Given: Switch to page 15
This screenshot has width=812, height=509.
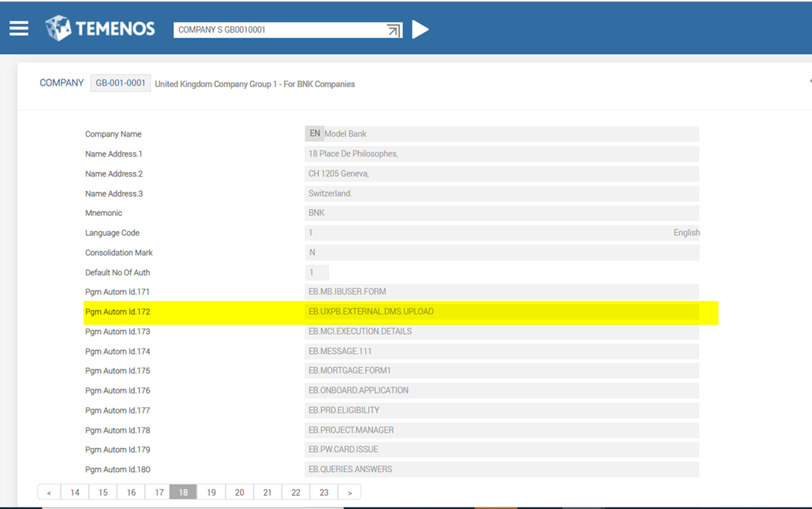Looking at the screenshot, I should click(103, 492).
